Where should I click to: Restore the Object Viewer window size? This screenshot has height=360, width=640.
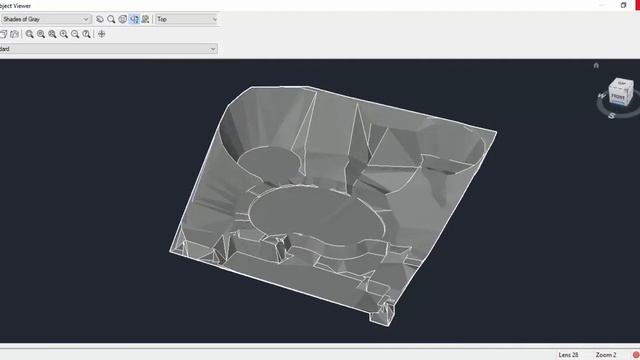click(x=623, y=5)
